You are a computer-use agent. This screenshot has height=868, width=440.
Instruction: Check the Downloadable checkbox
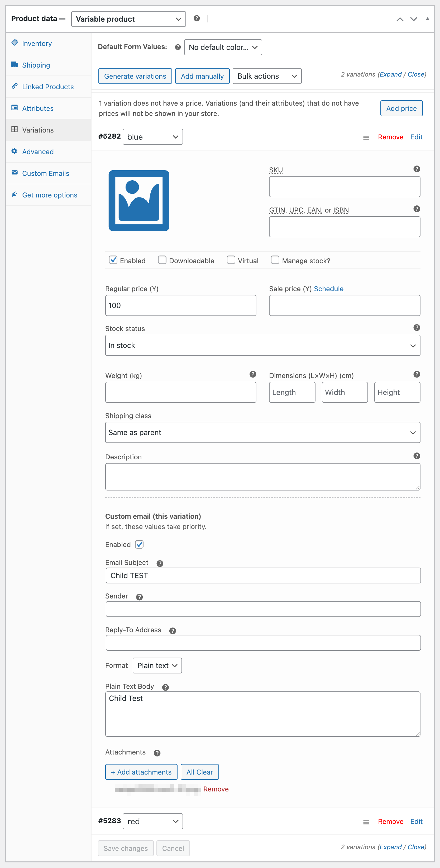162,260
